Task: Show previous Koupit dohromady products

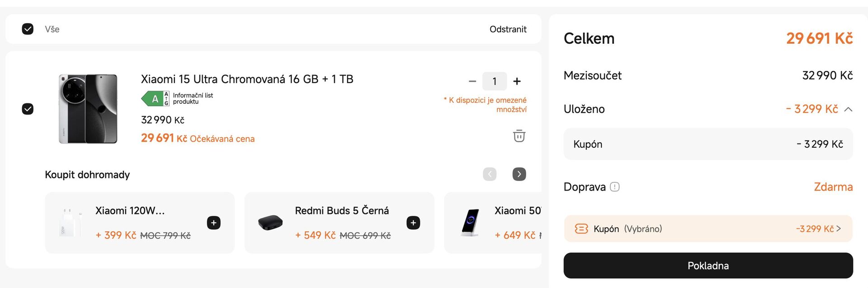Action: coord(490,174)
